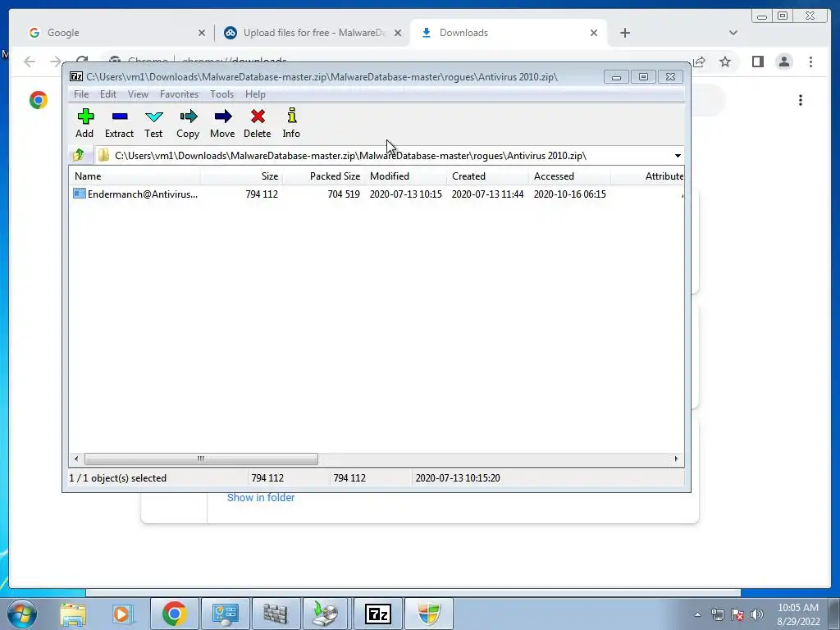Click the Windows Start orb
The width and height of the screenshot is (840, 630).
pyautogui.click(x=22, y=614)
